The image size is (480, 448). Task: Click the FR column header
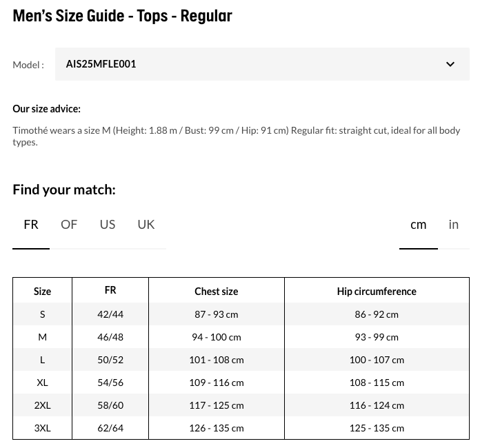pyautogui.click(x=110, y=290)
